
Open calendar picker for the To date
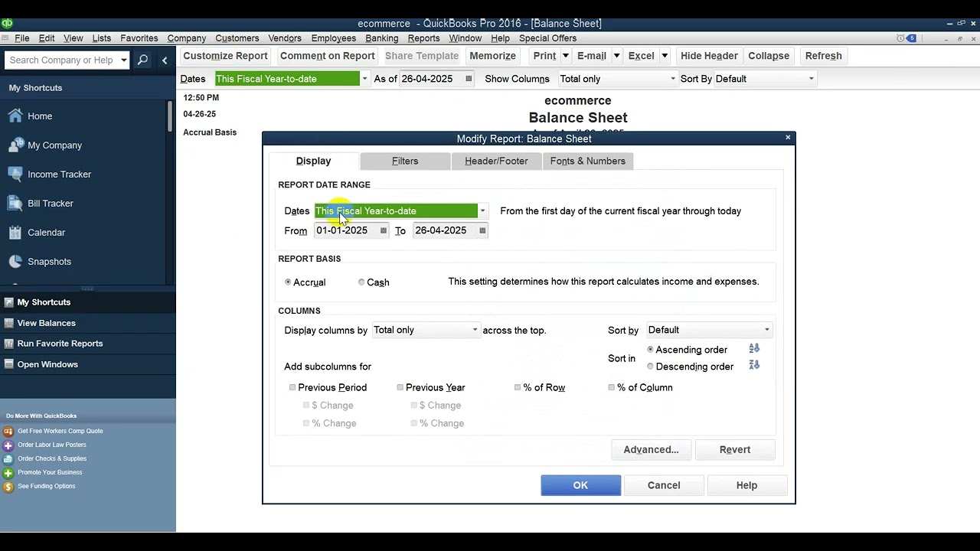[482, 230]
